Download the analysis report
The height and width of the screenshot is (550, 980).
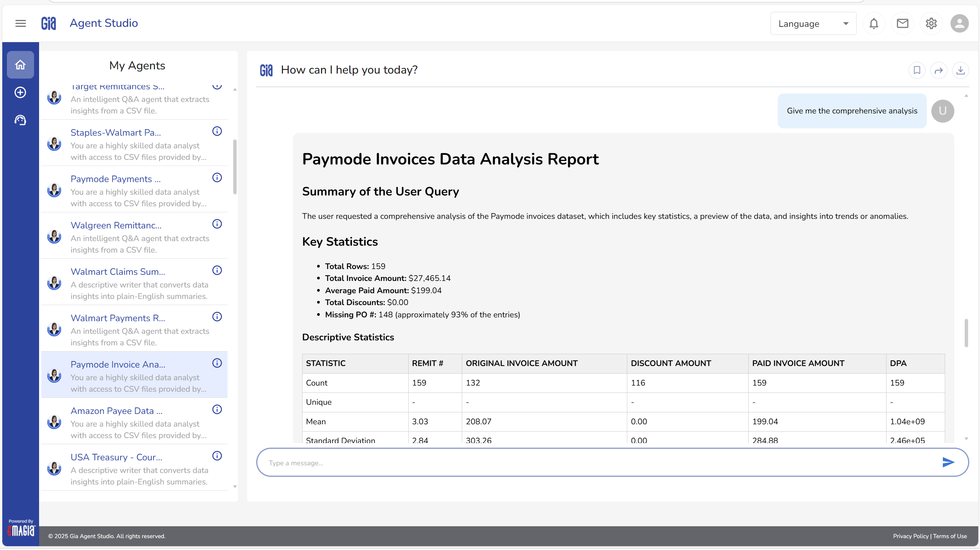click(960, 71)
